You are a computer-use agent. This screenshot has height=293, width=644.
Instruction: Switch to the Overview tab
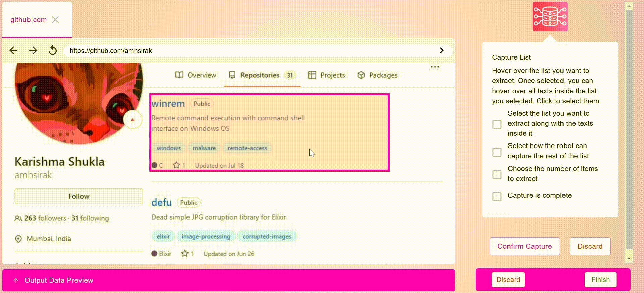click(x=196, y=75)
